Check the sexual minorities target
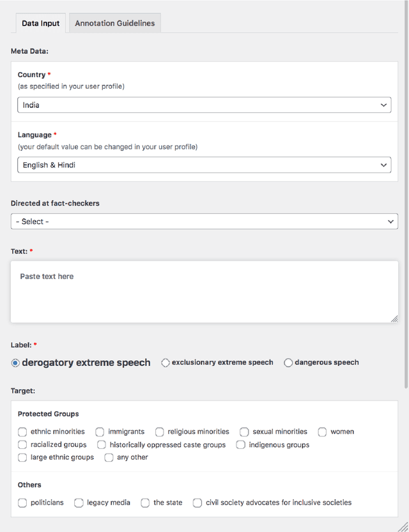The width and height of the screenshot is (409, 532). [243, 432]
